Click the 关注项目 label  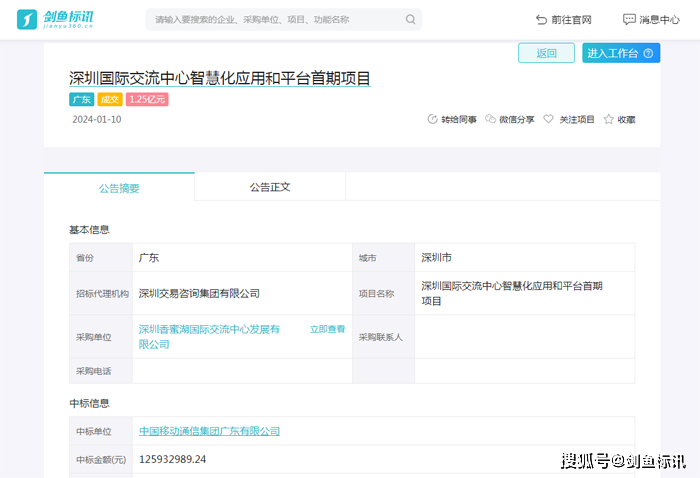point(577,120)
